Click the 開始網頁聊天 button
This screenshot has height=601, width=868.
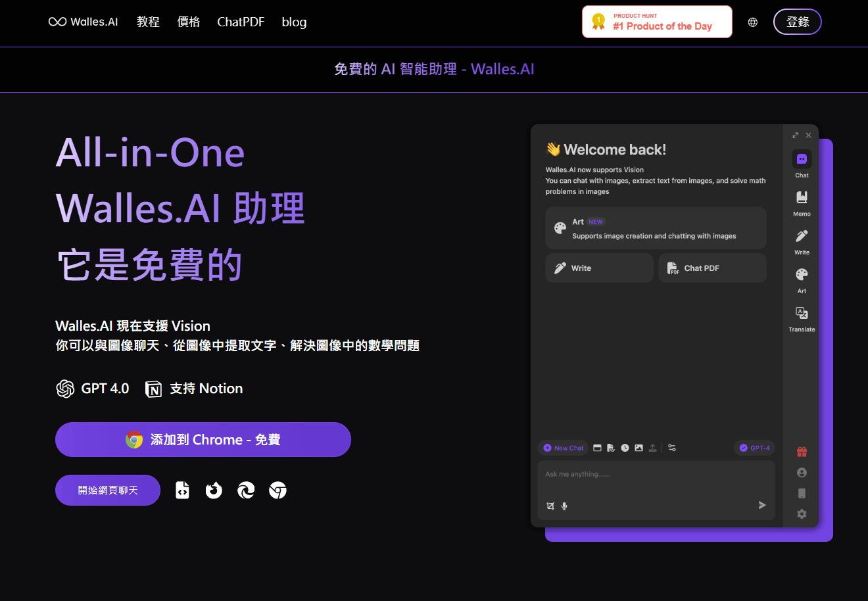pos(108,490)
